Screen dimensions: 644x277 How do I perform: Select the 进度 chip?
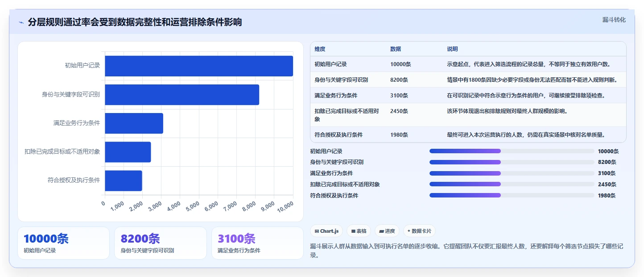pyautogui.click(x=387, y=231)
